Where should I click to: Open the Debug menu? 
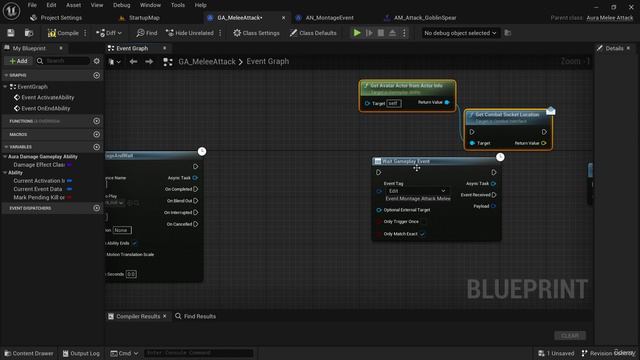(x=122, y=5)
